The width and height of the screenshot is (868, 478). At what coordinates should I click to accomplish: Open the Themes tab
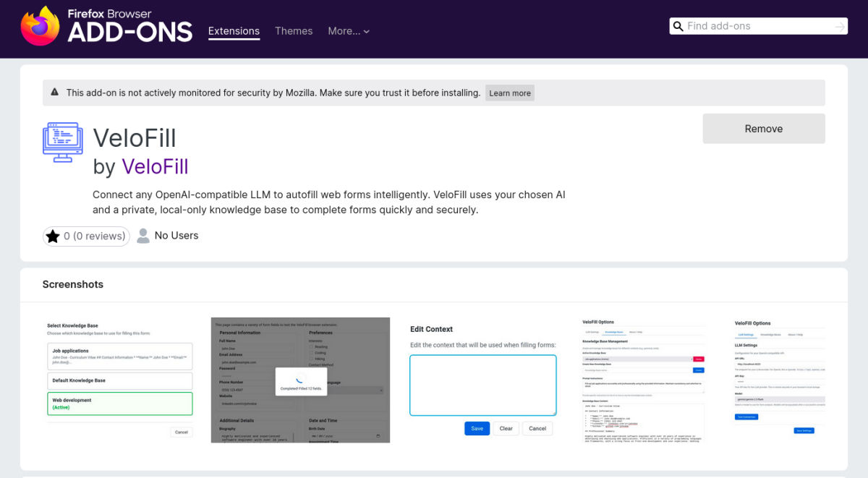point(294,31)
